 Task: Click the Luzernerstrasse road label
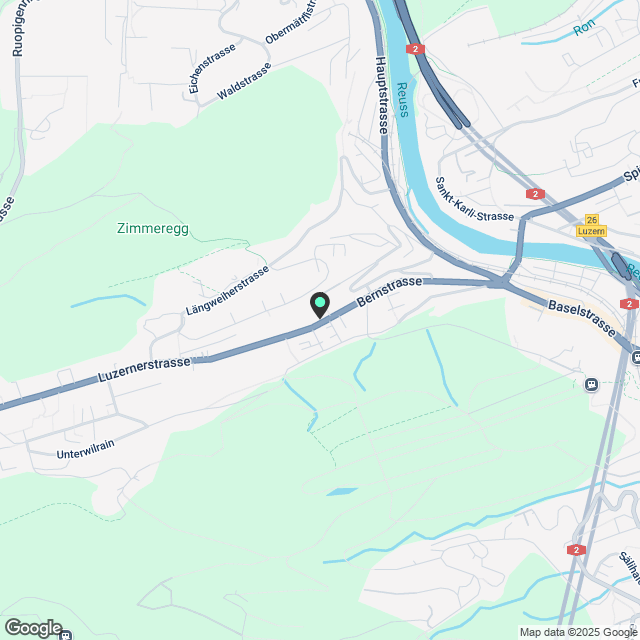pyautogui.click(x=144, y=369)
